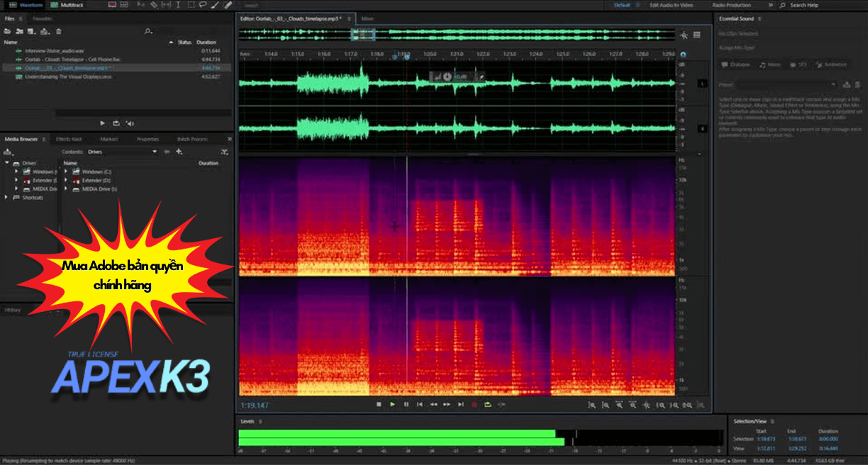Open file icon in Files panel
Image resolution: width=868 pixels, height=465 pixels.
pyautogui.click(x=7, y=31)
